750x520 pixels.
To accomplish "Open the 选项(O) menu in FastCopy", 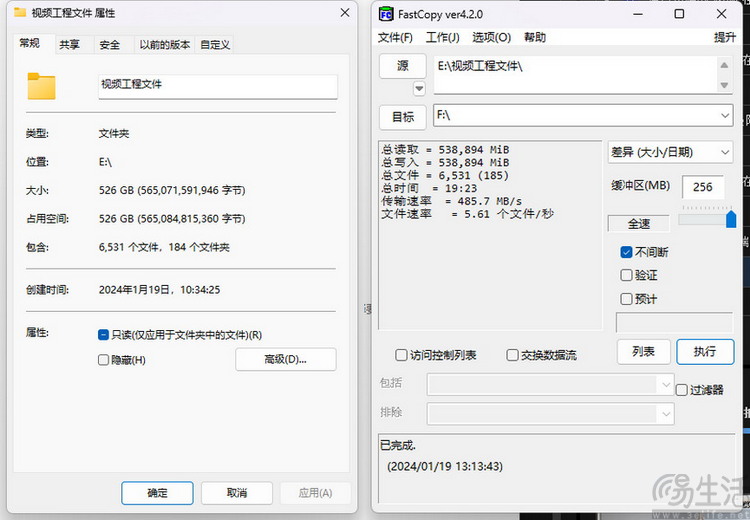I will pos(491,37).
